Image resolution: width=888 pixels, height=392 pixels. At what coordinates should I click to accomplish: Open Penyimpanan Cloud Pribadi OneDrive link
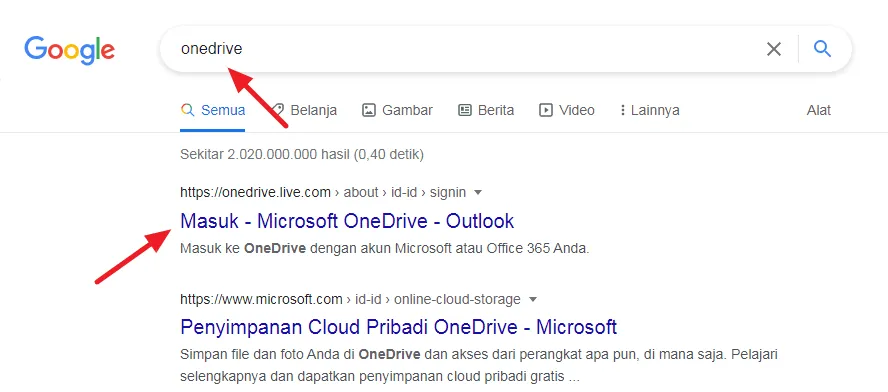[399, 327]
